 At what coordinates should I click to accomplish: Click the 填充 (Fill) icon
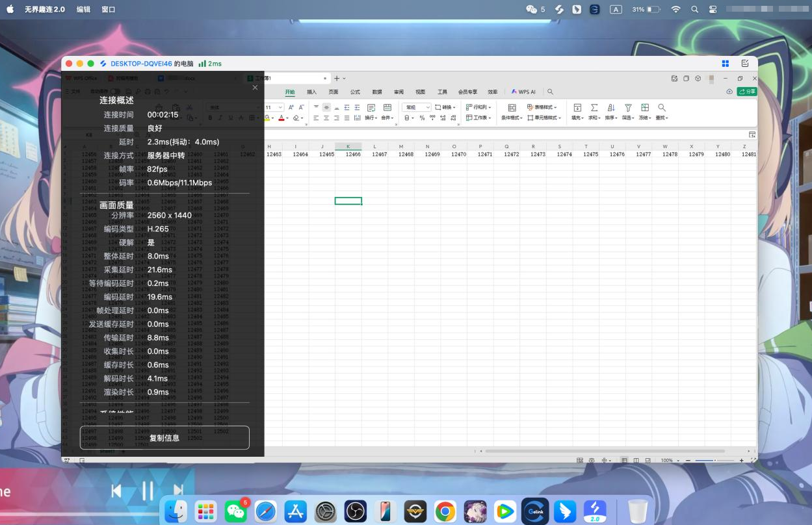click(x=577, y=108)
